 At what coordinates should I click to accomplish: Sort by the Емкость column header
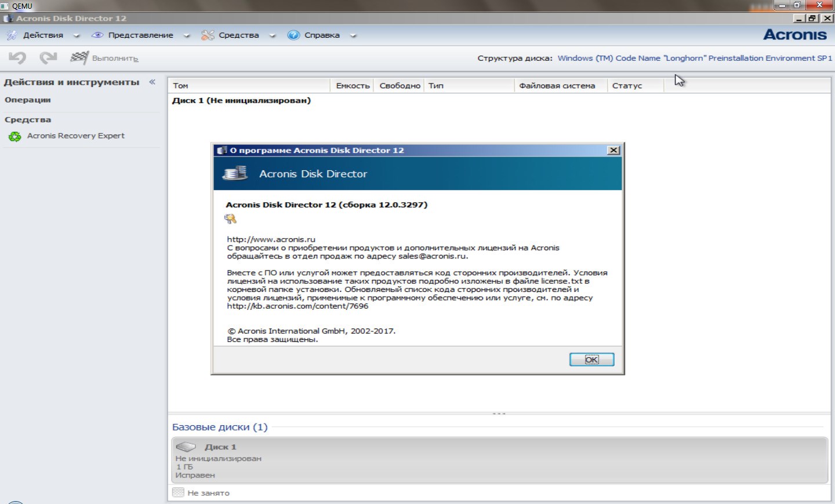[x=353, y=85]
